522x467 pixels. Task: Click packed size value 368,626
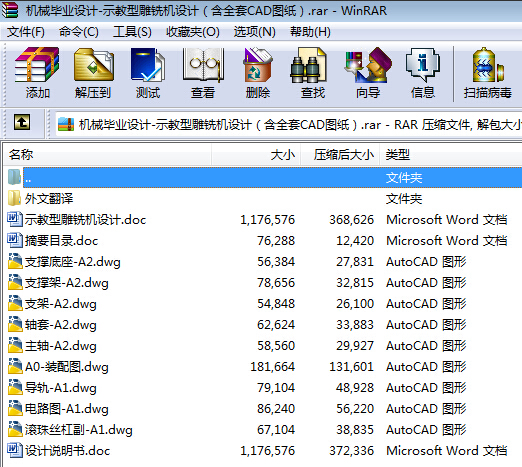[x=352, y=220]
